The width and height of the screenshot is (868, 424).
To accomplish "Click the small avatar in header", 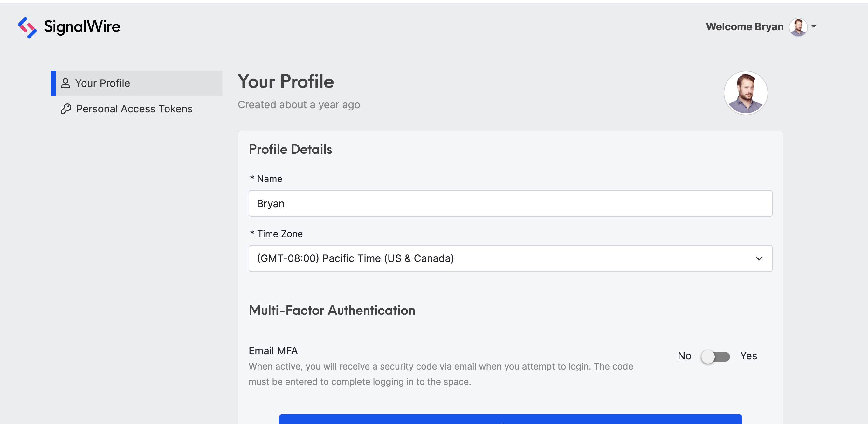I will pos(798,27).
